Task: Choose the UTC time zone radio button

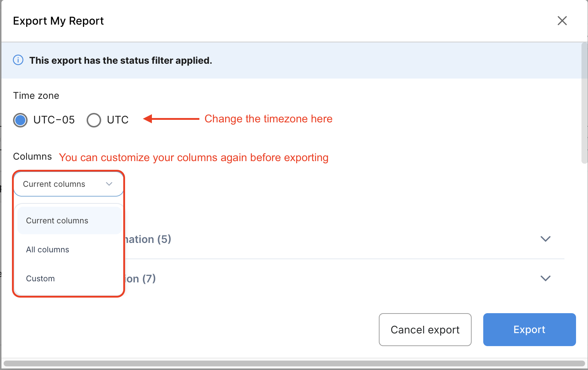Action: (94, 120)
